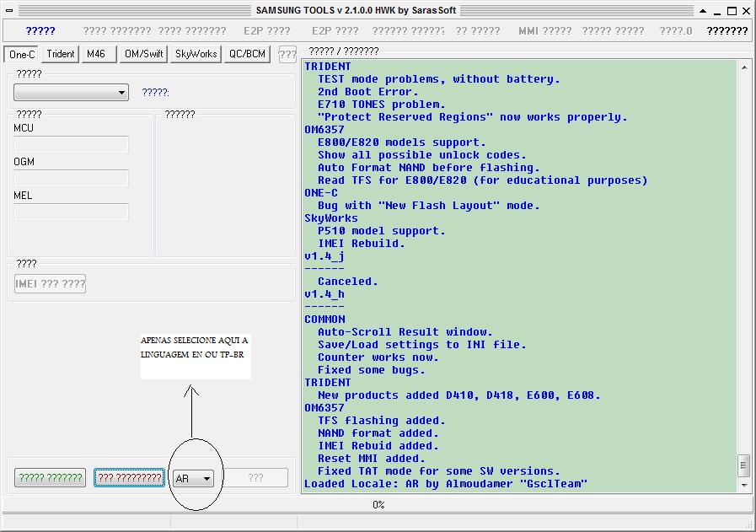
Task: Click log line "Auto-Scroll Result window."
Action: pyautogui.click(x=405, y=332)
